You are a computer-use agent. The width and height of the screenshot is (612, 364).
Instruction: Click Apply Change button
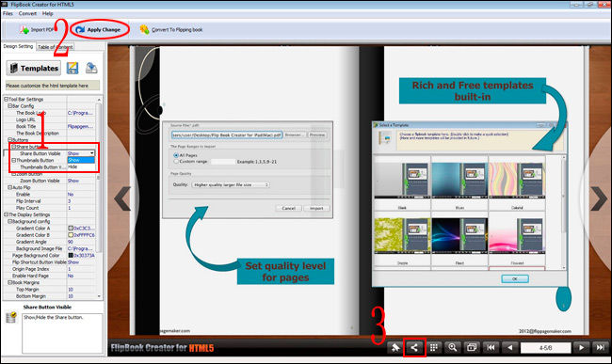click(x=98, y=29)
